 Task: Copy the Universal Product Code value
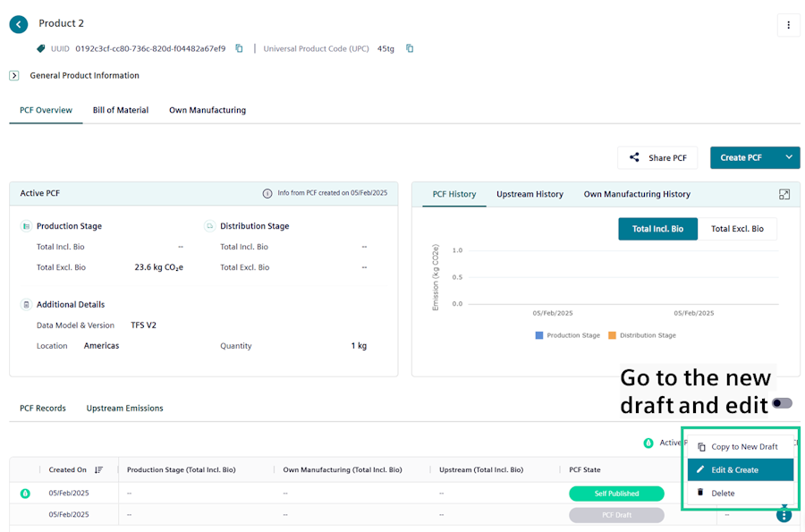pos(410,48)
